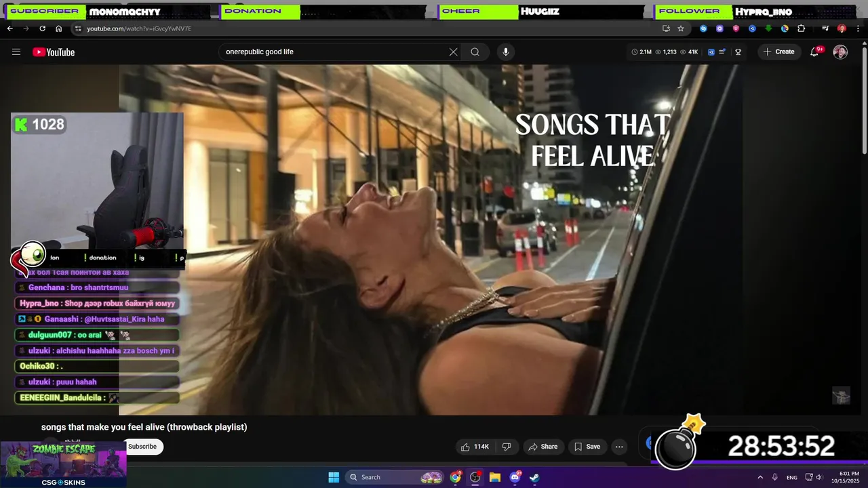Go to YouTube home via logo
Image resolution: width=868 pixels, height=488 pixels.
(54, 52)
